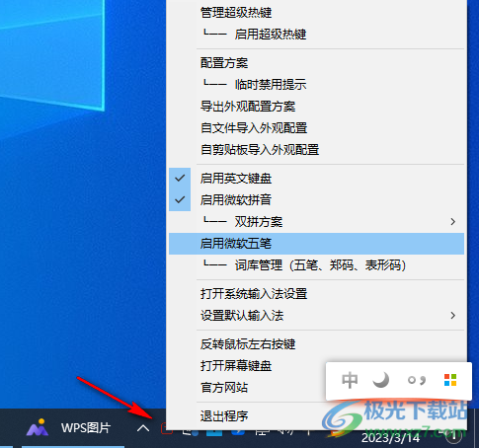This screenshot has width=479, height=448.
Task: Select 自文件导入外观配置
Action: coord(316,128)
